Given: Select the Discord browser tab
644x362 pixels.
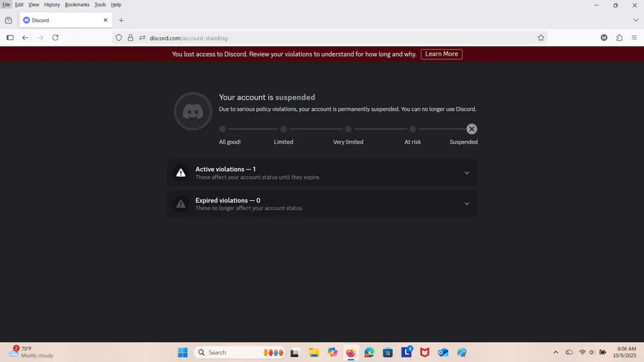Looking at the screenshot, I should 66,20.
